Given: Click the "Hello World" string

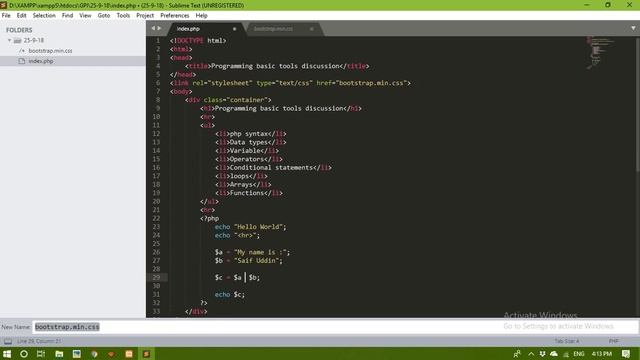Looking at the screenshot, I should pos(258,227).
